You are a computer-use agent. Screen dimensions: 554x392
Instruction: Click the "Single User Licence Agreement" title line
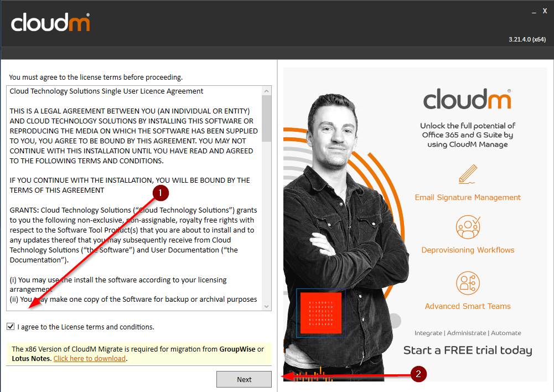pyautogui.click(x=106, y=91)
